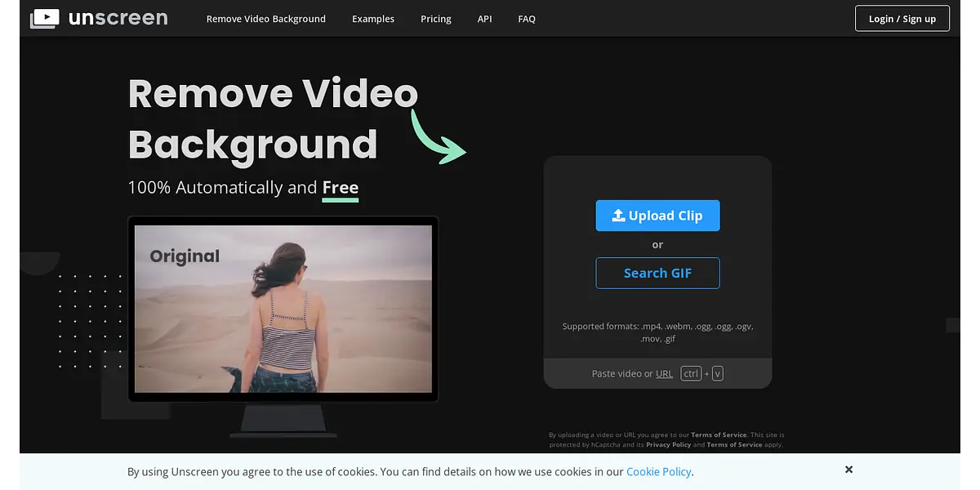Click the 'Remove Video Background' headline text

click(273, 119)
